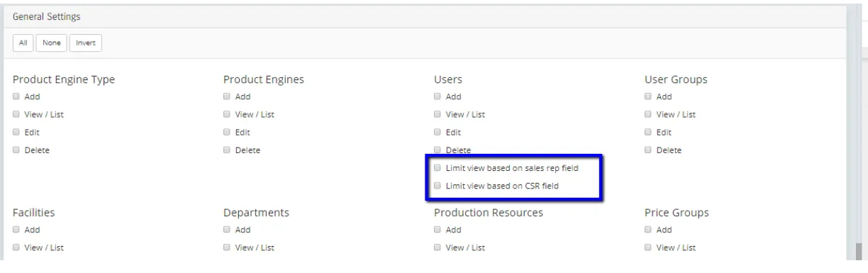The height and width of the screenshot is (273, 868).
Task: Click the All selection button
Action: click(x=23, y=43)
